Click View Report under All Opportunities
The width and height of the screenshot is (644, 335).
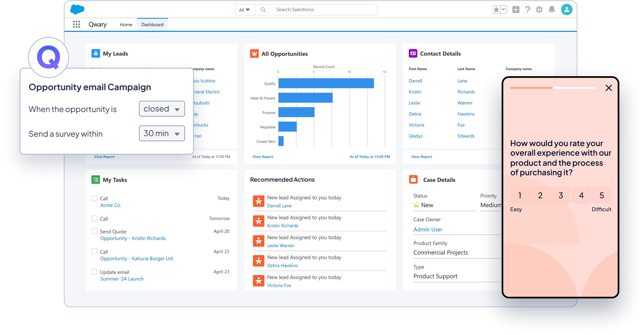coord(263,157)
